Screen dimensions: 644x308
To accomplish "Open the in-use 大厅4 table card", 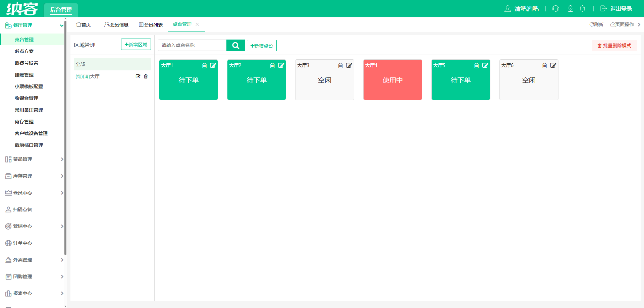I will click(393, 80).
